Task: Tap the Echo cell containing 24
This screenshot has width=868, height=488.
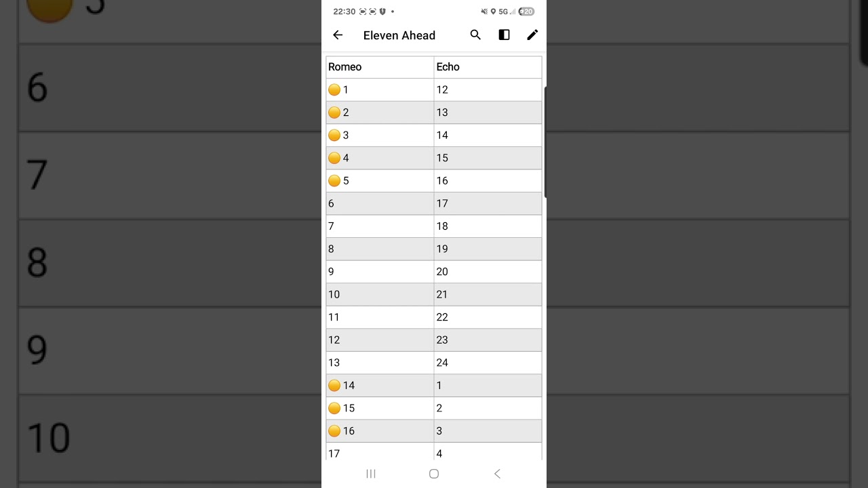Action: [488, 363]
